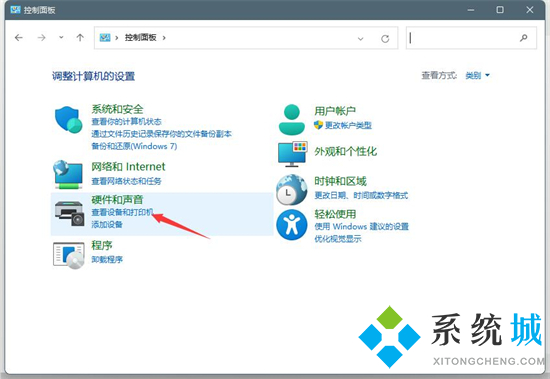Navigate up one level with up arrow

click(80, 38)
